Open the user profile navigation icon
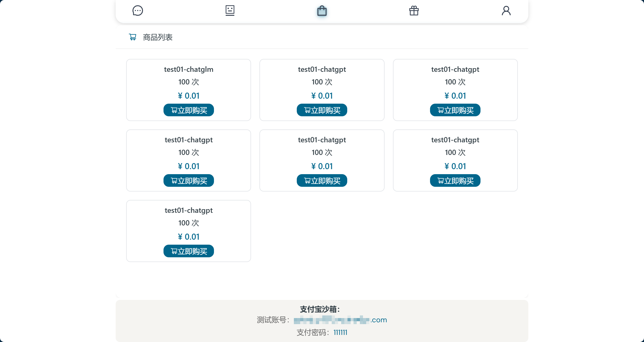 506,11
